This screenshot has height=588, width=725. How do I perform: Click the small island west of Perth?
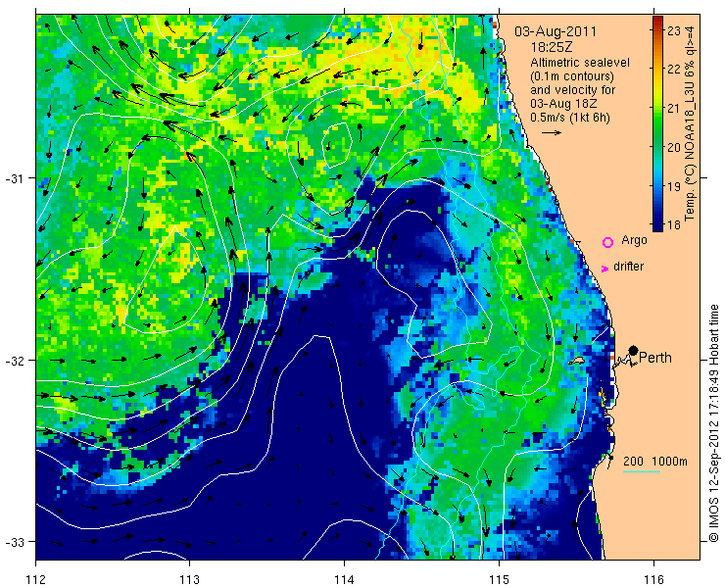click(x=577, y=361)
